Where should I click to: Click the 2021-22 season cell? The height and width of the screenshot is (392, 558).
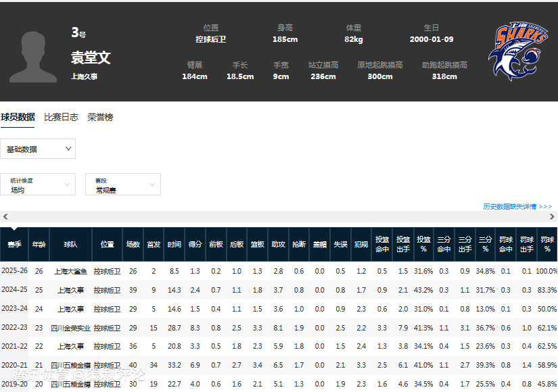[14, 346]
